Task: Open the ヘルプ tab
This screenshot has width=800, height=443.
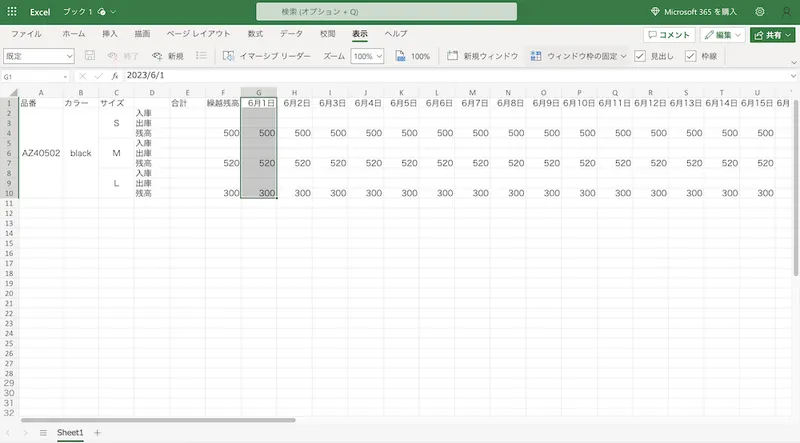Action: 396,34
